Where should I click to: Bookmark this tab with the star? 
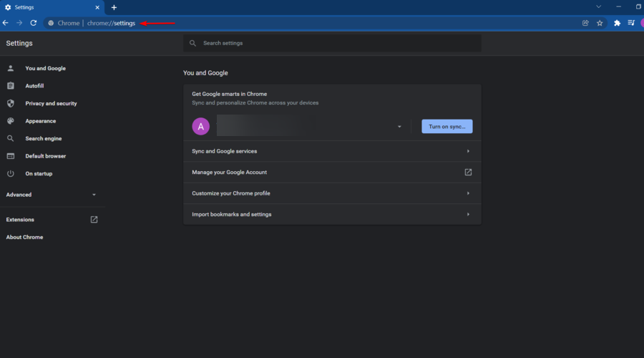(x=600, y=23)
